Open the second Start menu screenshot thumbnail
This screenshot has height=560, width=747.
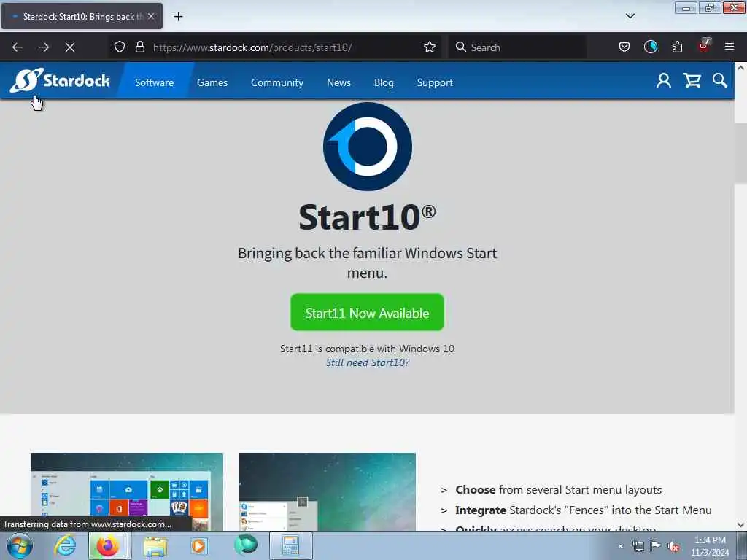click(x=328, y=492)
